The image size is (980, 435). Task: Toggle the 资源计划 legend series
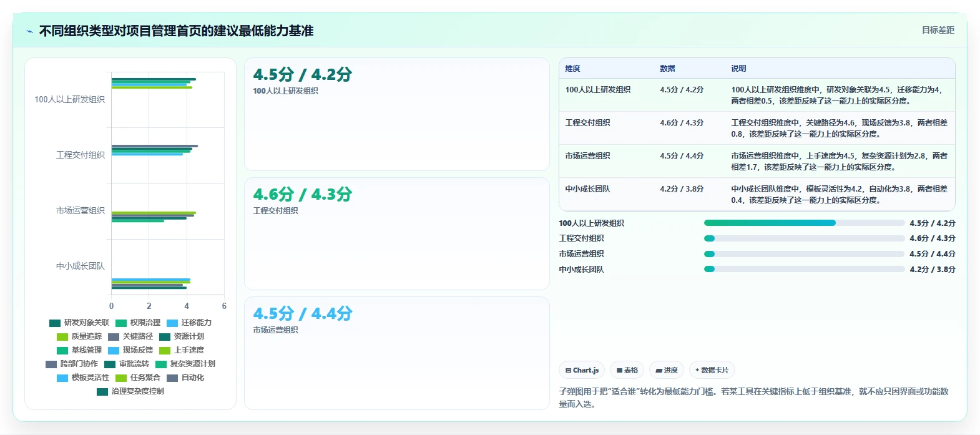click(182, 336)
